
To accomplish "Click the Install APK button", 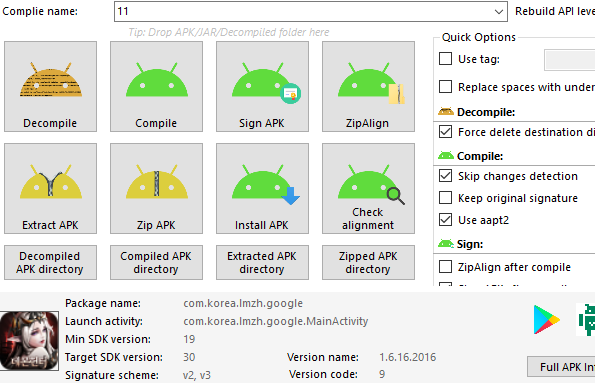I will point(262,188).
